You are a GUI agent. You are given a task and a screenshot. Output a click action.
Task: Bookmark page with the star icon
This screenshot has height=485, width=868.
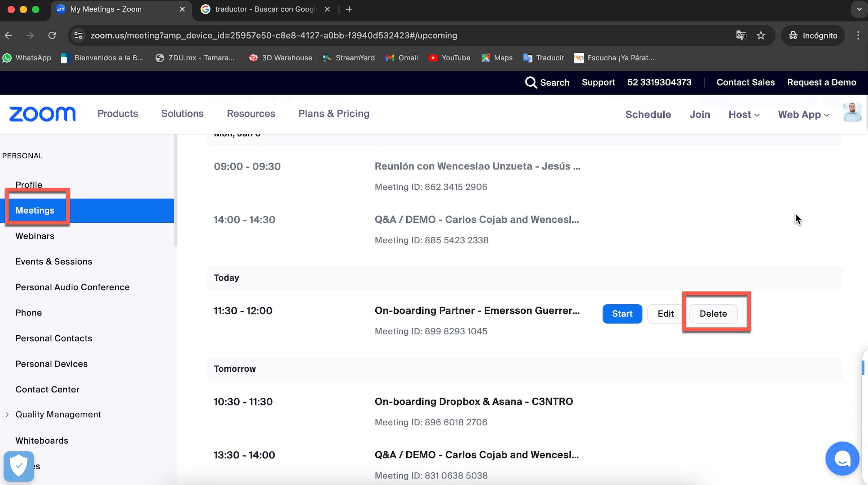click(761, 35)
